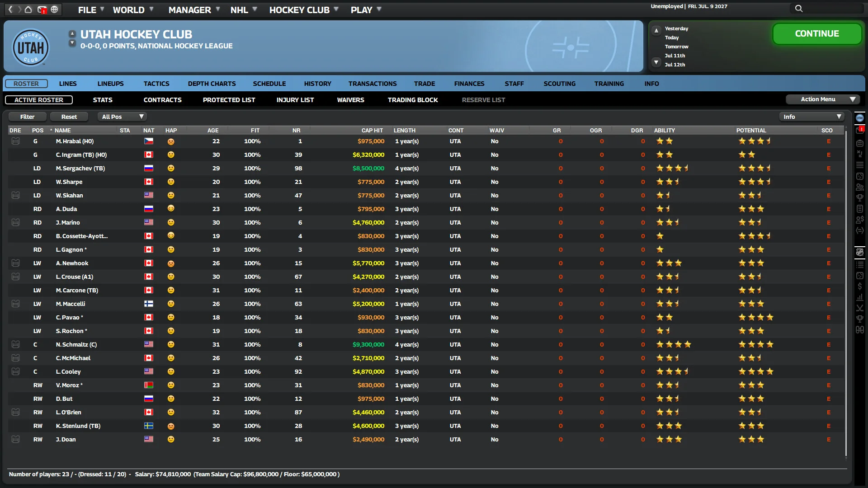Select the dollar sign finances icon in the sidebar
The image size is (868, 488).
(861, 286)
